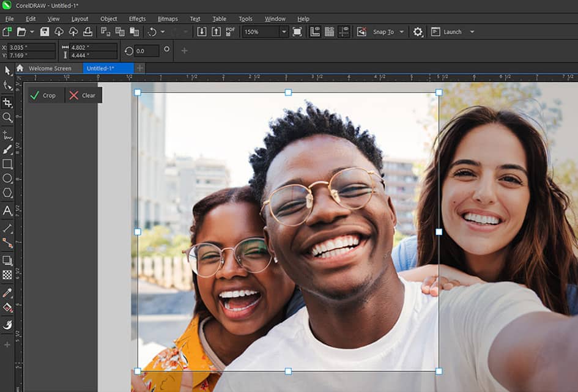578x392 pixels.
Task: Click the Publish to PDF icon
Action: click(231, 32)
